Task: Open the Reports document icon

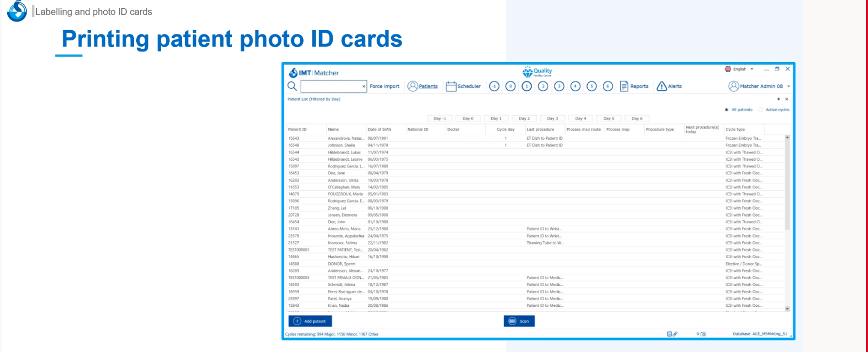Action: point(624,86)
